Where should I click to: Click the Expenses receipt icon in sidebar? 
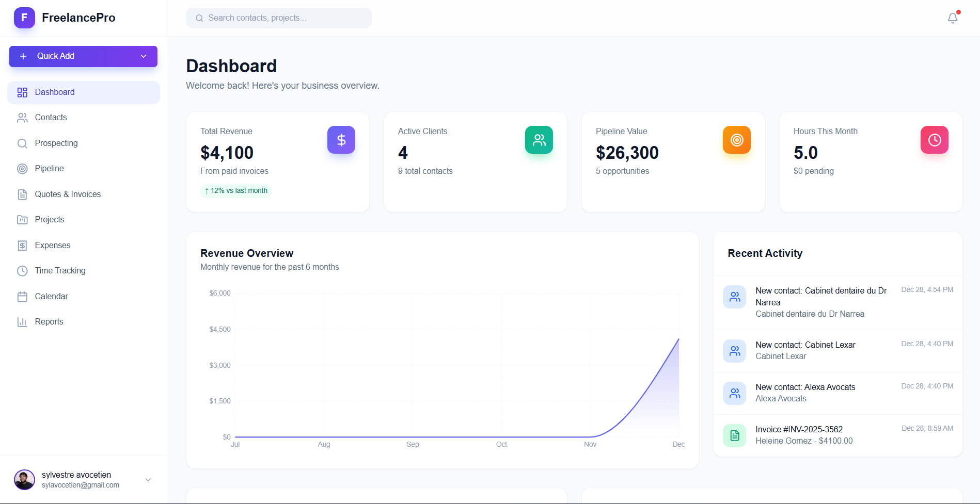click(22, 245)
